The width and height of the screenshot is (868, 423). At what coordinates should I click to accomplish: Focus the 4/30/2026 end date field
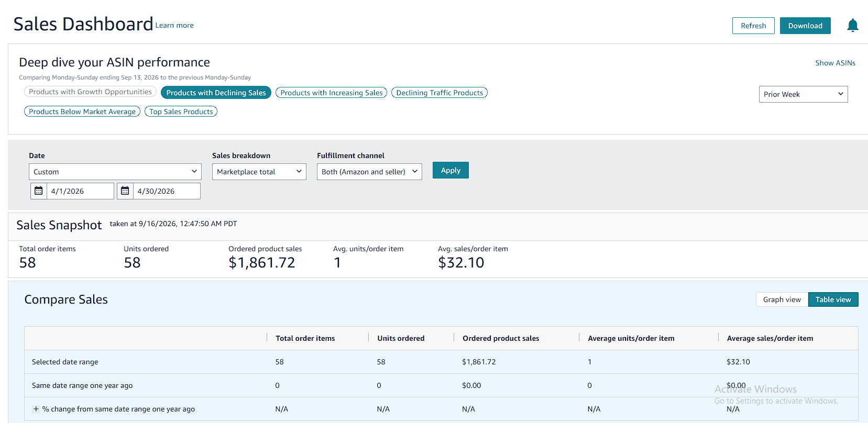(x=167, y=191)
